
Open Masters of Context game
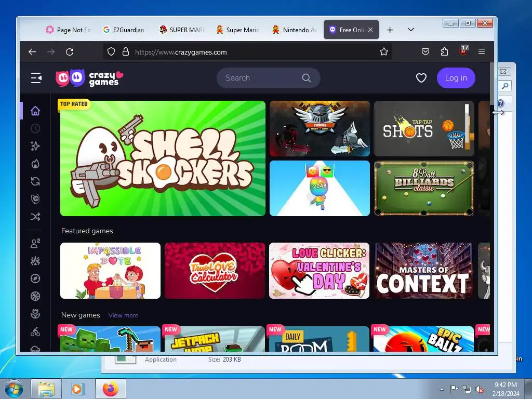click(x=423, y=270)
